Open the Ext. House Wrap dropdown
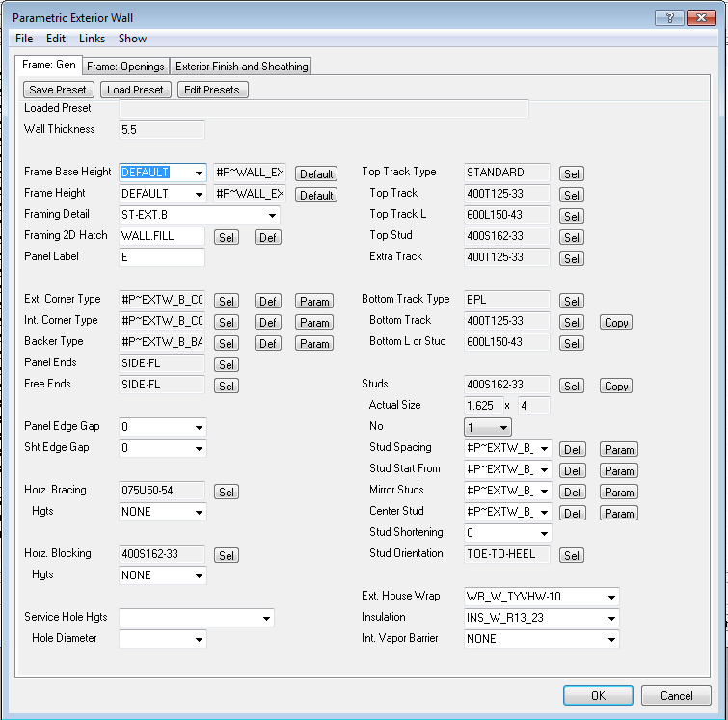The width and height of the screenshot is (728, 720). click(x=610, y=597)
